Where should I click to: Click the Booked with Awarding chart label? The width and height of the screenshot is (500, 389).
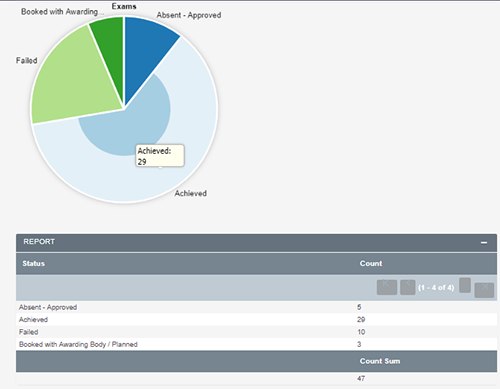tap(62, 12)
